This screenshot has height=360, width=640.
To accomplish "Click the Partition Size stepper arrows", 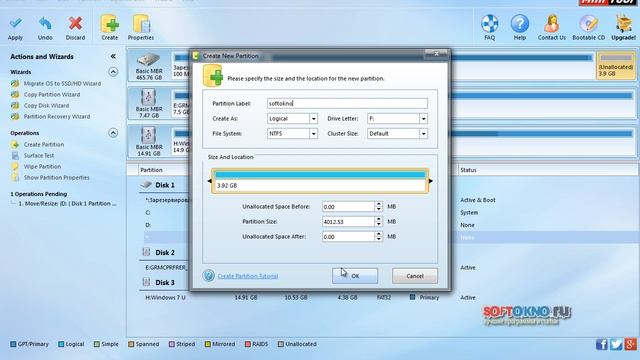I will (379, 222).
